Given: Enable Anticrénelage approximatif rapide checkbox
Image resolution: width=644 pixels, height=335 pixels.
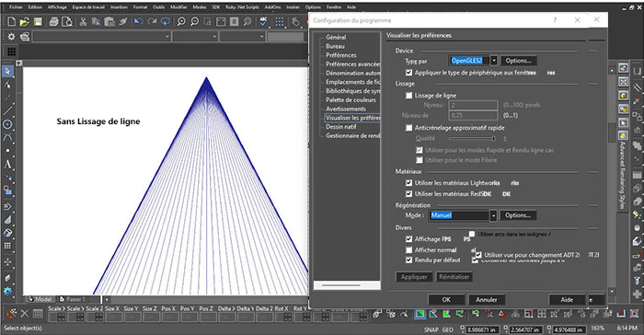Looking at the screenshot, I should click(x=408, y=128).
